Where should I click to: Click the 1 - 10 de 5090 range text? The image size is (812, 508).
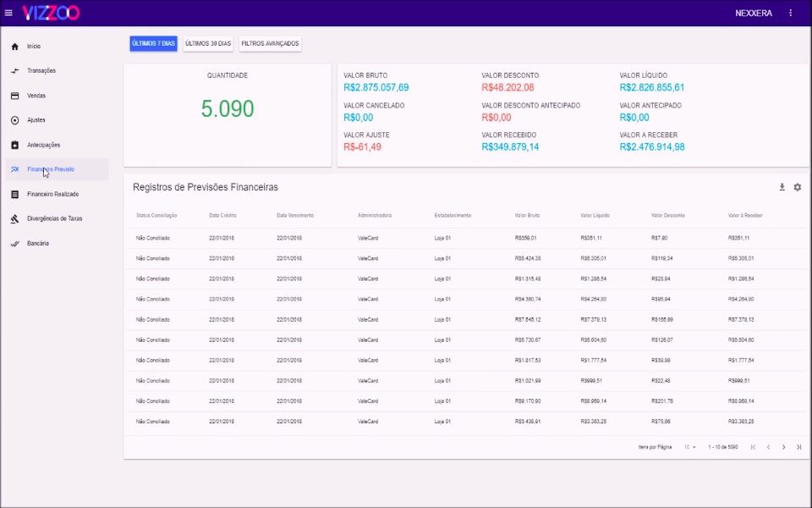(x=723, y=447)
